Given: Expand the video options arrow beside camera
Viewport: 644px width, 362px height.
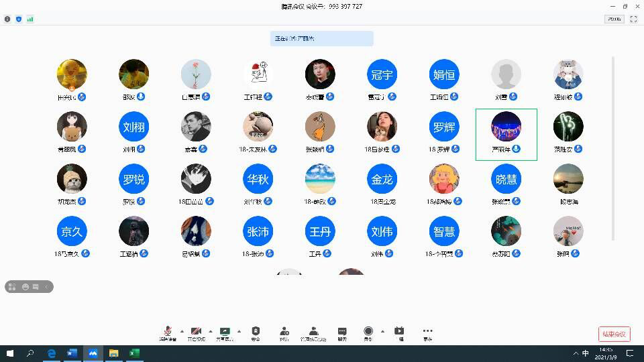Looking at the screenshot, I should click(210, 331).
